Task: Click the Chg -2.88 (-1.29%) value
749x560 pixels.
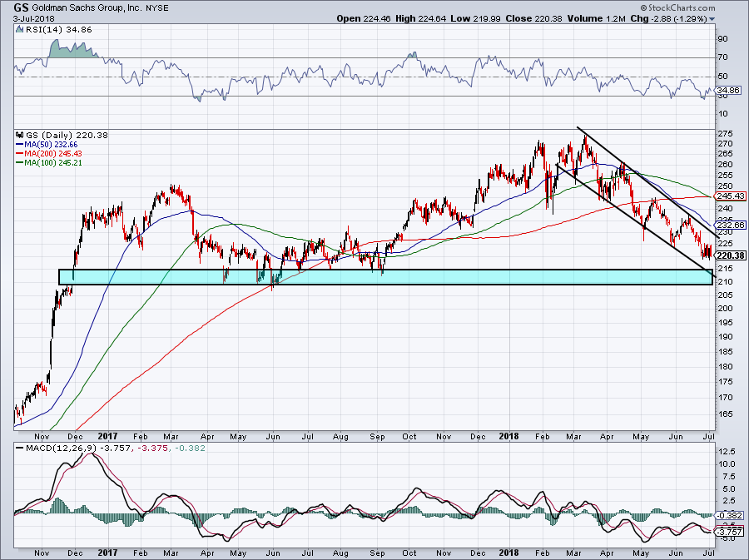Action: 669,18
